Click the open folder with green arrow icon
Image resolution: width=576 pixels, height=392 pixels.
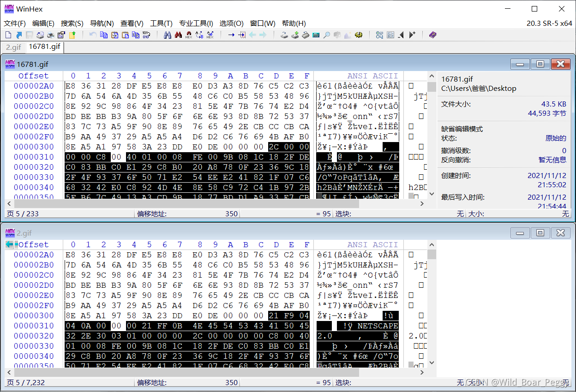[x=72, y=35]
